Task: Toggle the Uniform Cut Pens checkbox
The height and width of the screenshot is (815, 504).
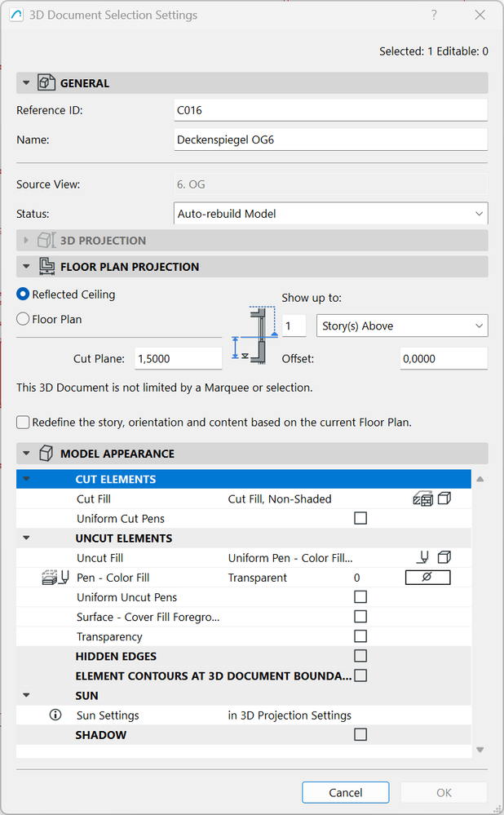Action: (x=360, y=518)
